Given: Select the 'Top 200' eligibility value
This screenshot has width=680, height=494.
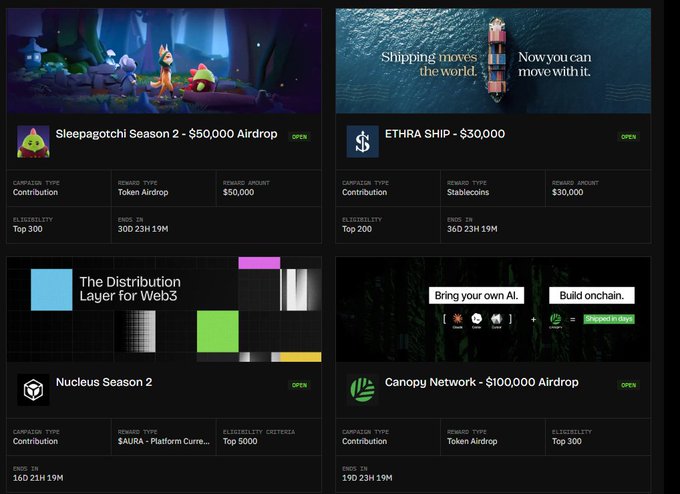Looking at the screenshot, I should [x=357, y=229].
